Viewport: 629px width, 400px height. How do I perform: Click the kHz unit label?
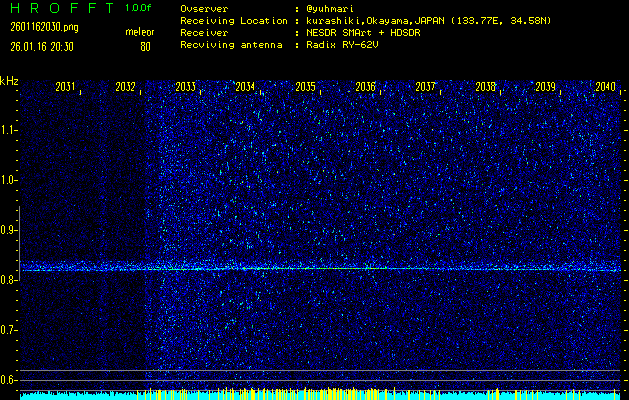pos(9,80)
